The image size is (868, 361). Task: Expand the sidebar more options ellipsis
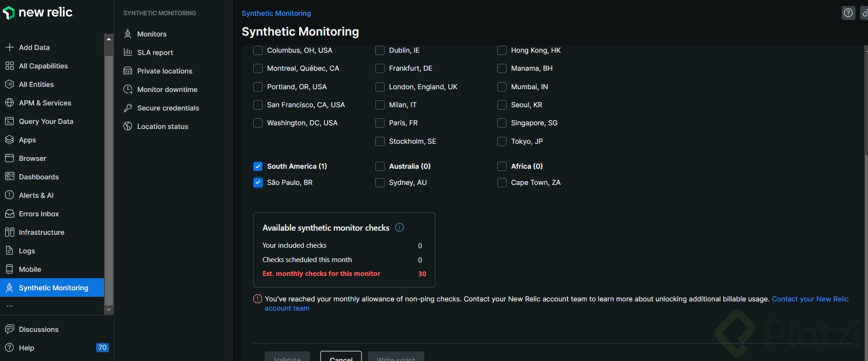pyautogui.click(x=10, y=306)
